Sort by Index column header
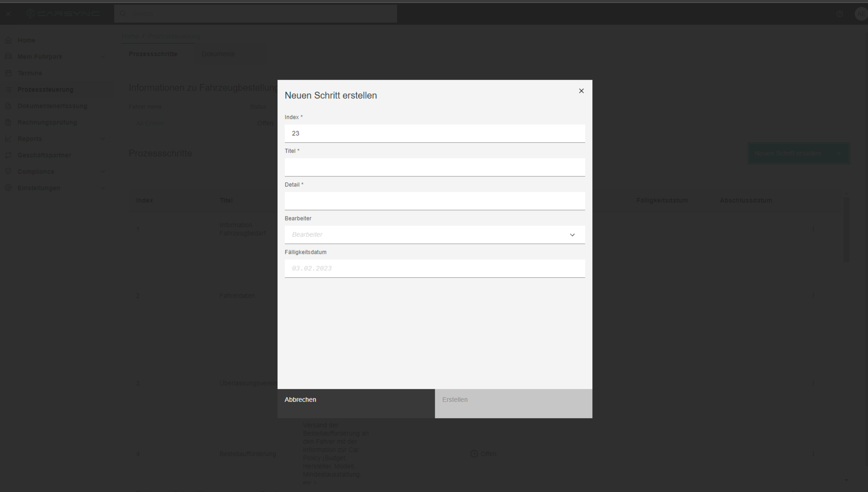868x492 pixels. (x=144, y=200)
